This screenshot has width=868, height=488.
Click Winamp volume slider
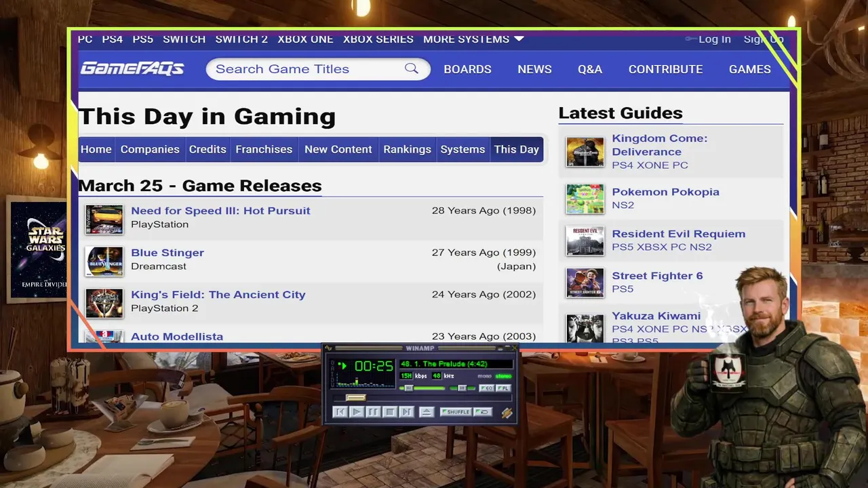(x=422, y=388)
